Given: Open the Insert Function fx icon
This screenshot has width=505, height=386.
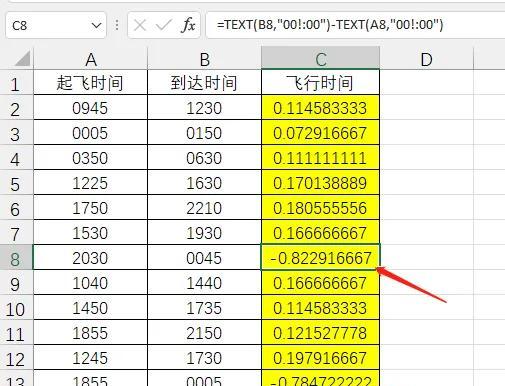Looking at the screenshot, I should 188,25.
